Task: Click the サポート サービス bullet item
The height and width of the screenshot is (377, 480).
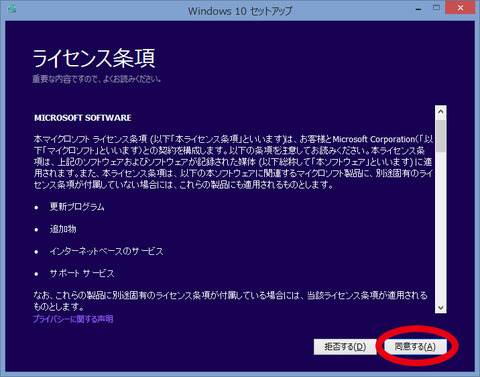Action: click(x=82, y=273)
